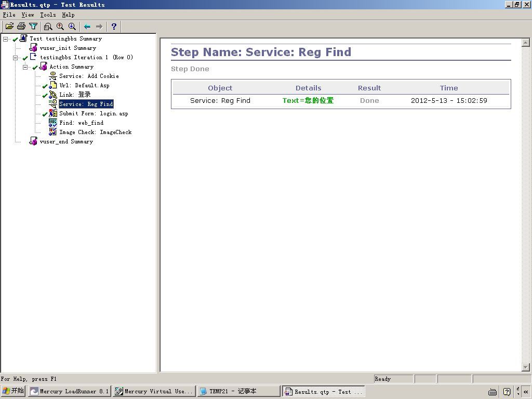Click the Details column header

[308, 88]
